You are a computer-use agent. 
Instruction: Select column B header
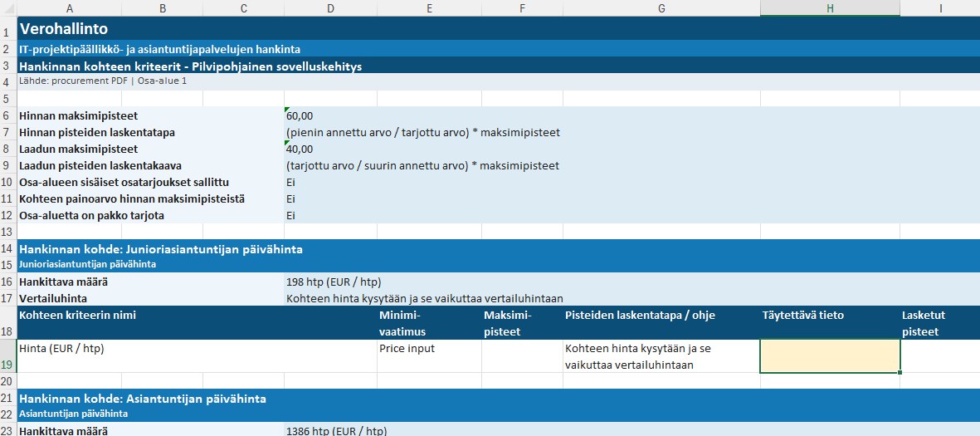(x=163, y=8)
